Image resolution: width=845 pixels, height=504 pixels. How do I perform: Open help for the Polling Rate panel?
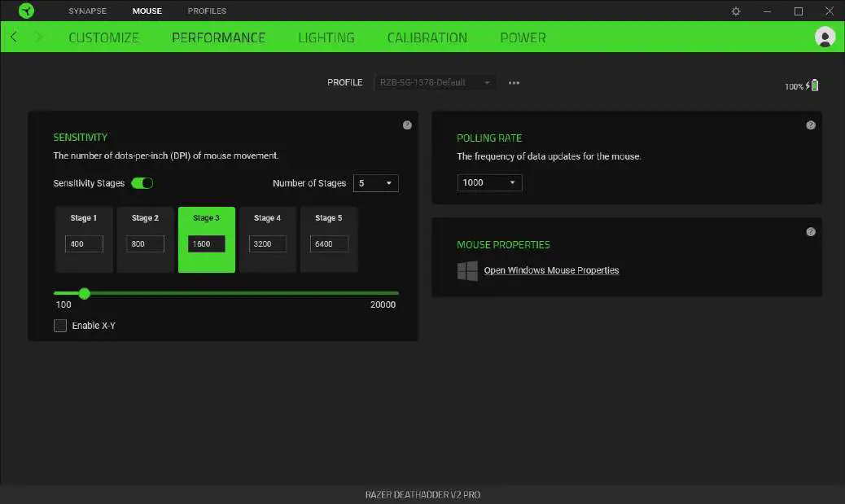(x=811, y=125)
